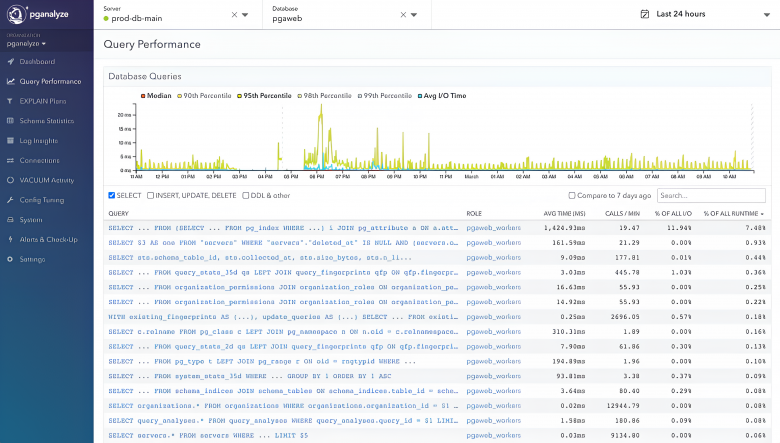
Task: Enable Compare to 7 days ago
Action: 572,195
